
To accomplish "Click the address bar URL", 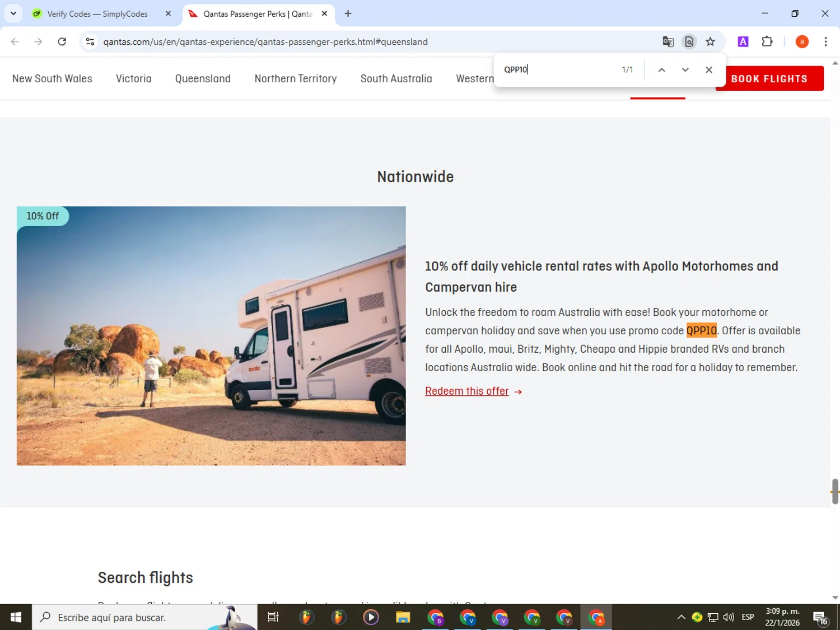I will [265, 42].
